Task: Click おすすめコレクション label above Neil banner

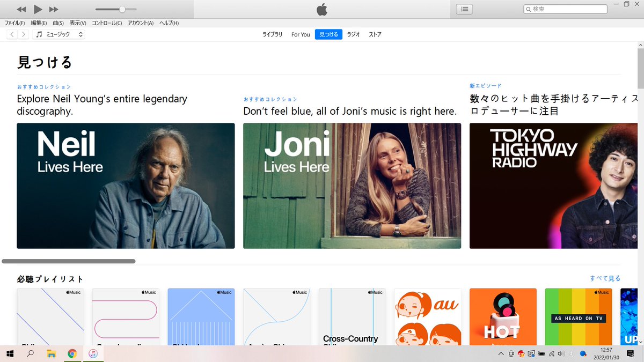Action: (x=44, y=87)
